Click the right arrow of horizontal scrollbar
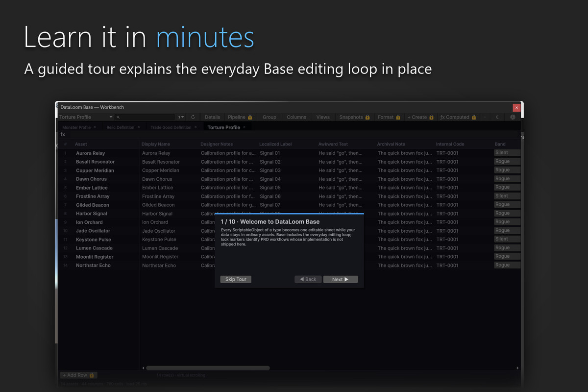The image size is (588, 392). tap(518, 368)
